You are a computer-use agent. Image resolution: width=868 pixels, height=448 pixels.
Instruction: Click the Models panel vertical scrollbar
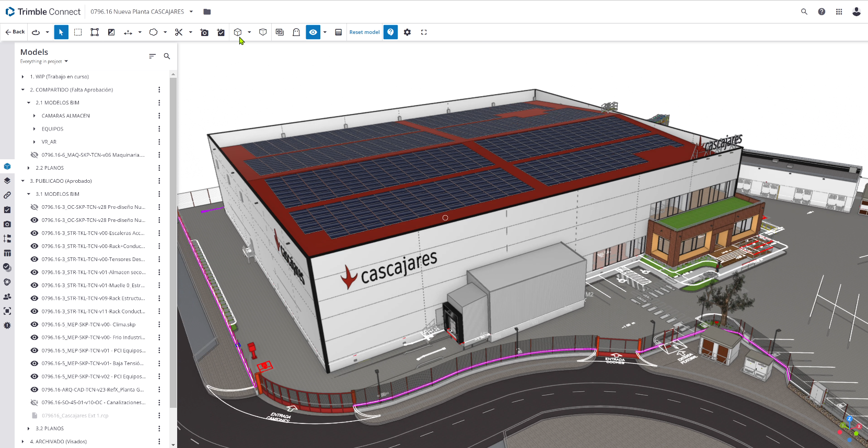(173, 243)
